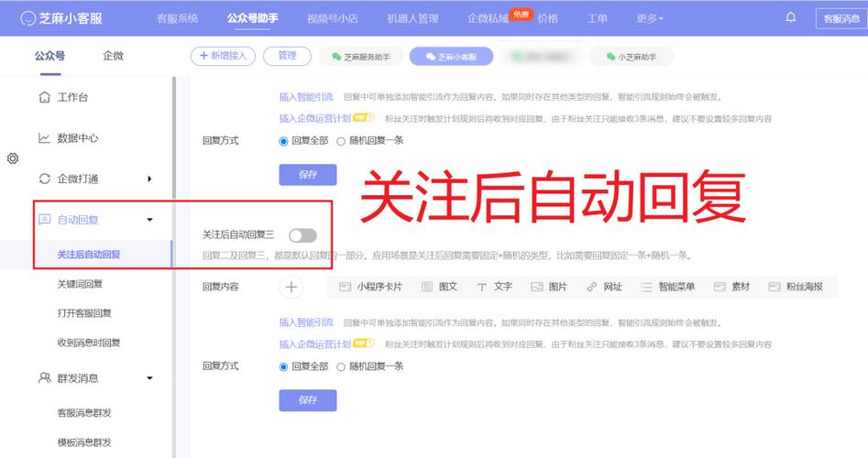Add reply content with the plus icon
This screenshot has height=458, width=868.
point(291,287)
